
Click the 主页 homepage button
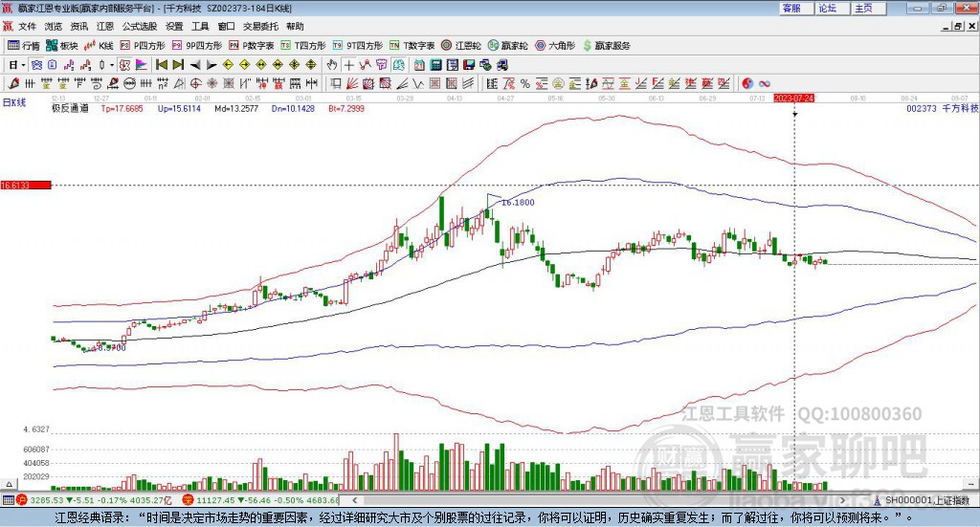pos(869,8)
